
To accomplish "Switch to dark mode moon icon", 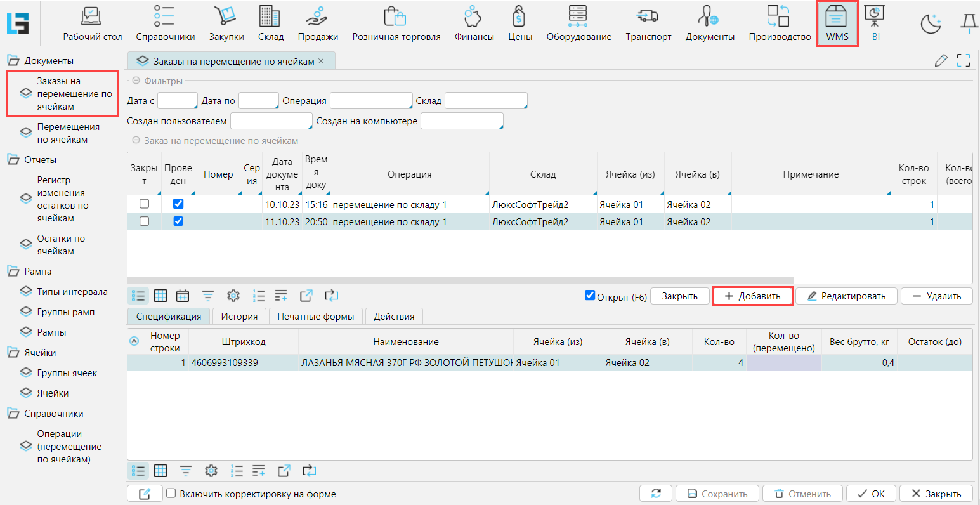I will pyautogui.click(x=931, y=24).
